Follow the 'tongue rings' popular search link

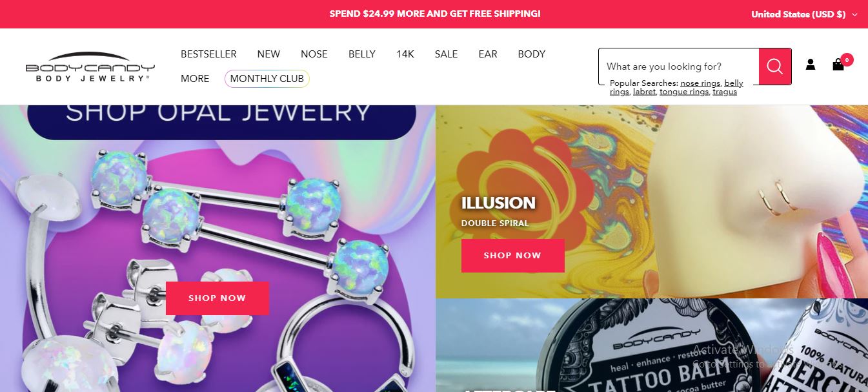(684, 92)
